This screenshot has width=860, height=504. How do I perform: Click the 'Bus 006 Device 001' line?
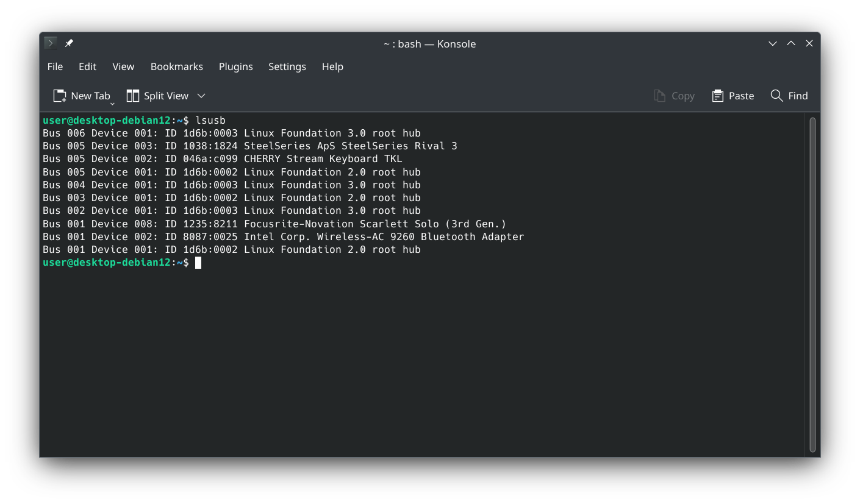click(232, 133)
